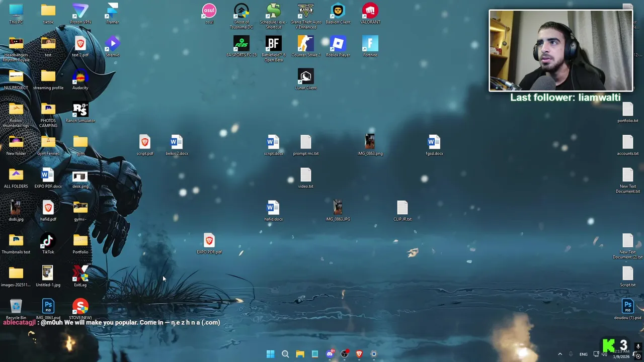
Task: Select the script.pdf file
Action: [145, 145]
